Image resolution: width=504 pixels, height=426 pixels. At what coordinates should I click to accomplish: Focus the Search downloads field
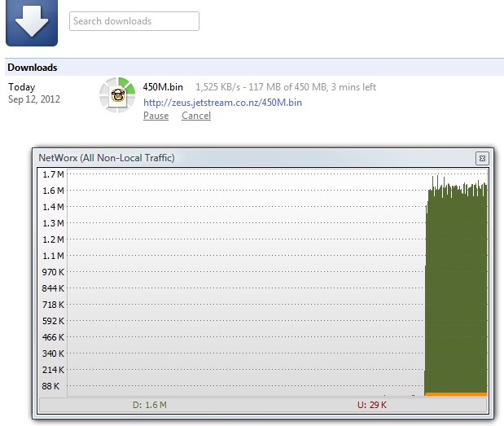[134, 21]
